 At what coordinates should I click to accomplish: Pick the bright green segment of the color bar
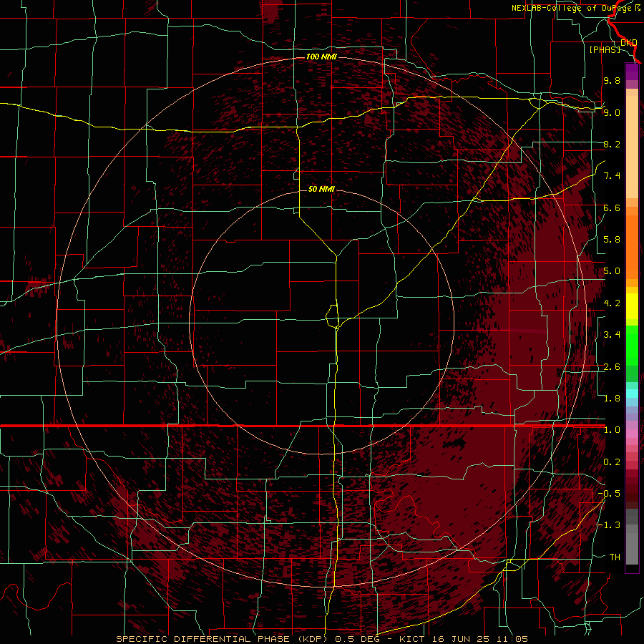tap(632, 345)
